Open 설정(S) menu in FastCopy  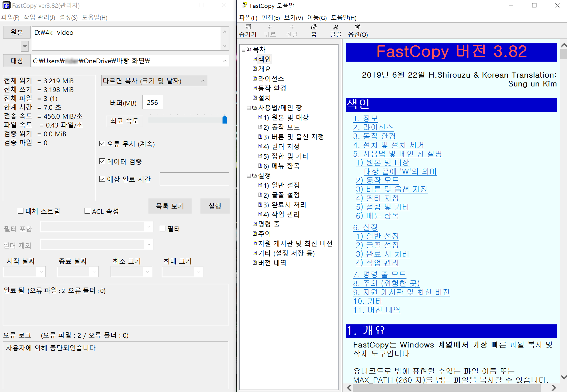pyautogui.click(x=68, y=17)
